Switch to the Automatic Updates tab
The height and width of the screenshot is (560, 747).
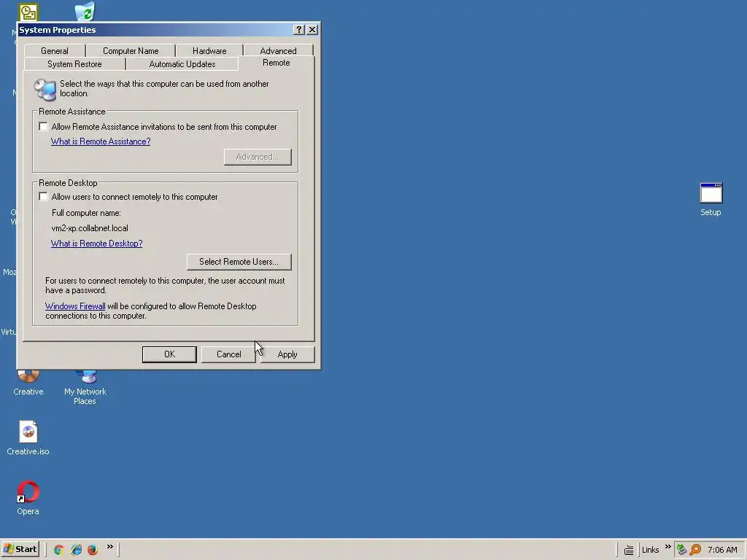[182, 64]
